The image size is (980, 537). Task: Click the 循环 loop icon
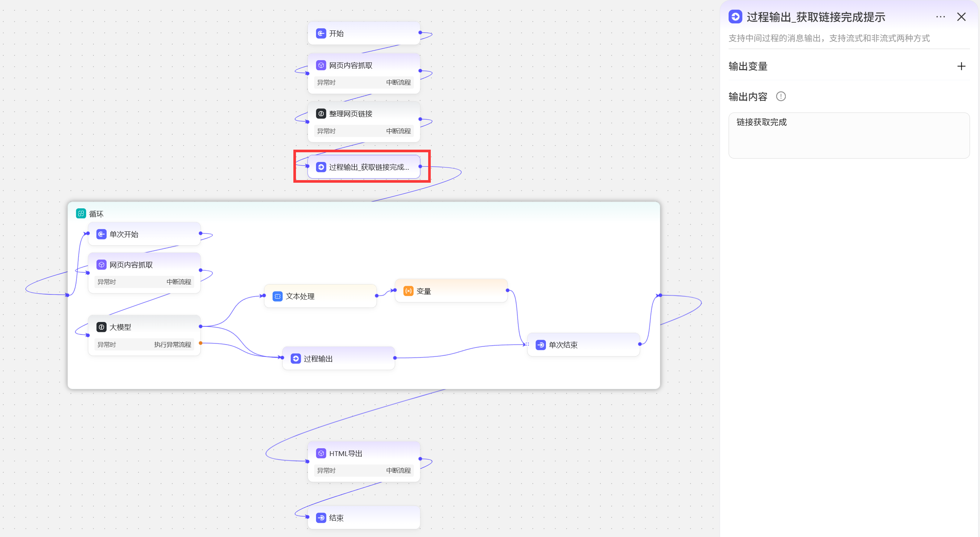[81, 214]
